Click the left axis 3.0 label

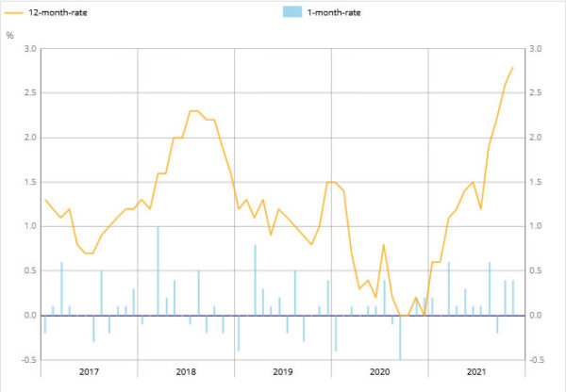30,49
